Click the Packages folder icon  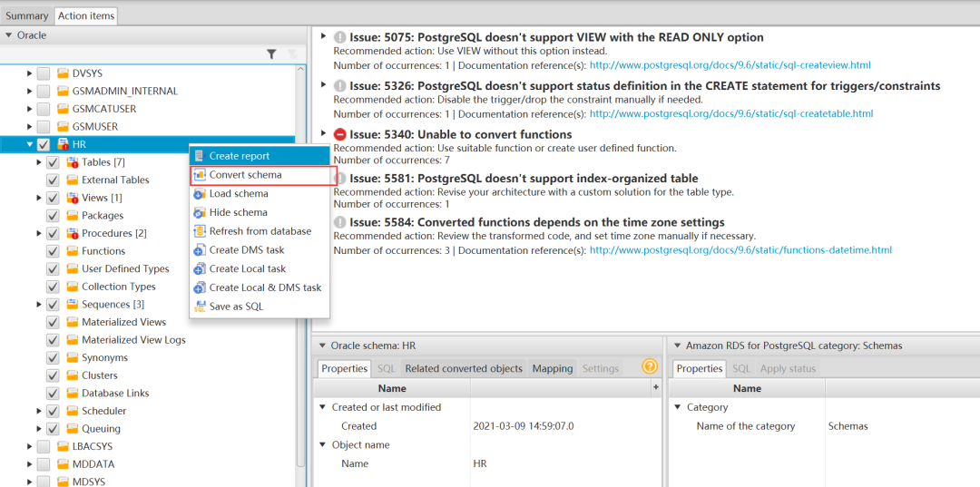72,216
